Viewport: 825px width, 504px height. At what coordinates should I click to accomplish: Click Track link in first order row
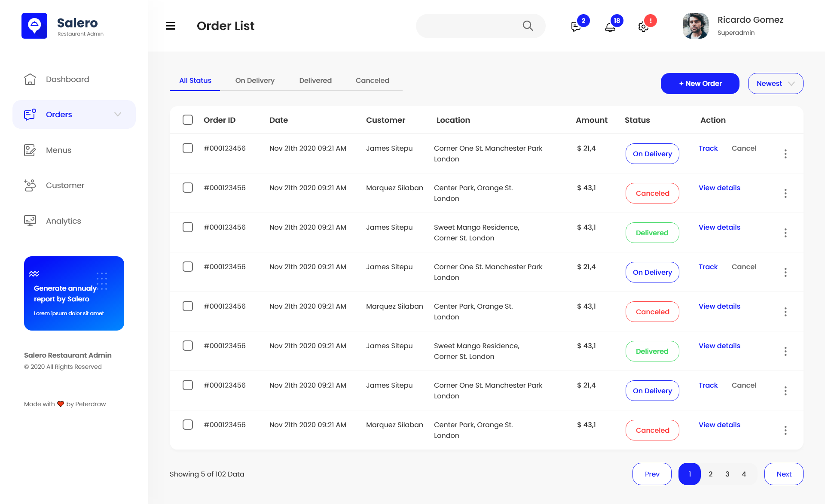click(708, 148)
